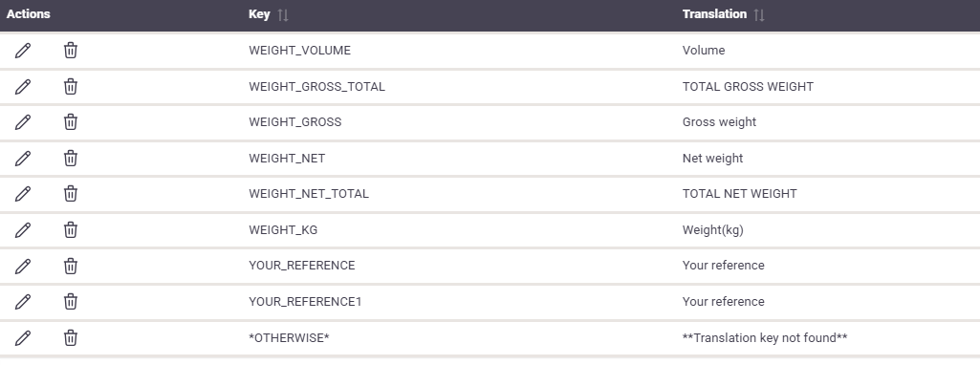Delete the WEIGHT_VOLUME row
Image resolution: width=980 pixels, height=365 pixels.
pos(71,51)
